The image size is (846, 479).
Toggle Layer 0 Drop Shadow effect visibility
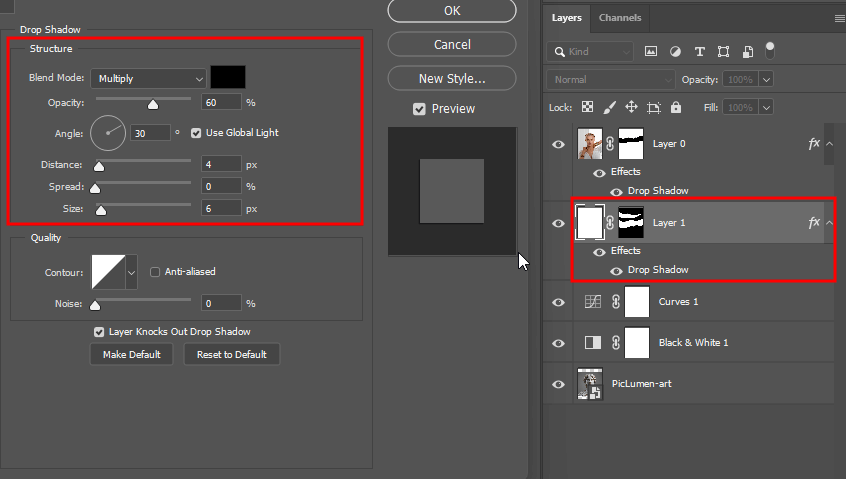[x=616, y=192]
